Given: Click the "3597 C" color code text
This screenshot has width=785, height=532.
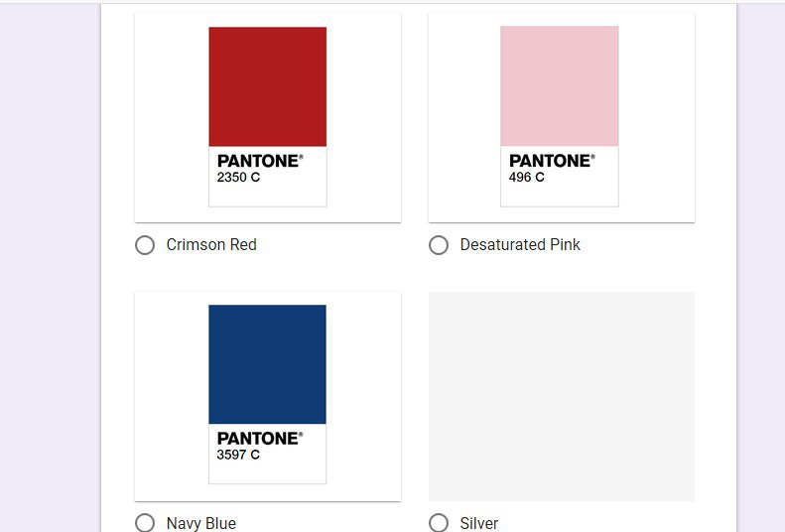Looking at the screenshot, I should click(x=238, y=455).
